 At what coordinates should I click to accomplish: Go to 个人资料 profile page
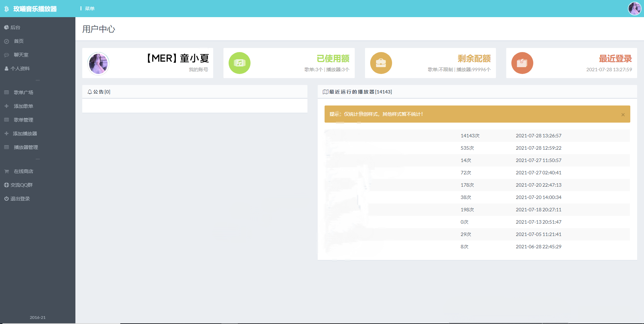click(20, 68)
